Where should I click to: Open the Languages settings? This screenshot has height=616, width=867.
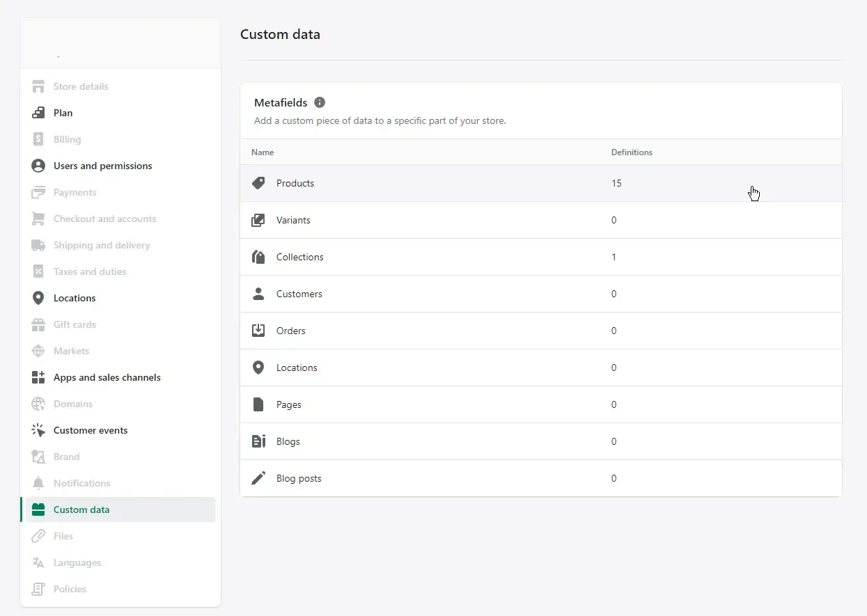(77, 562)
